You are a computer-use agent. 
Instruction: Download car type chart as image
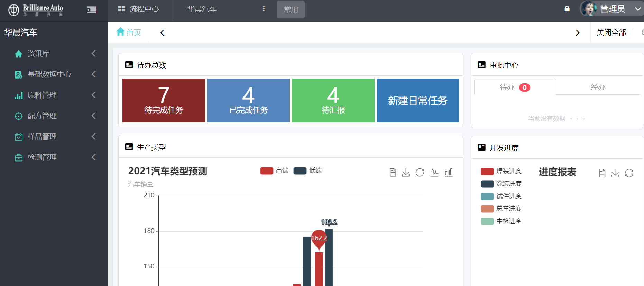(406, 172)
